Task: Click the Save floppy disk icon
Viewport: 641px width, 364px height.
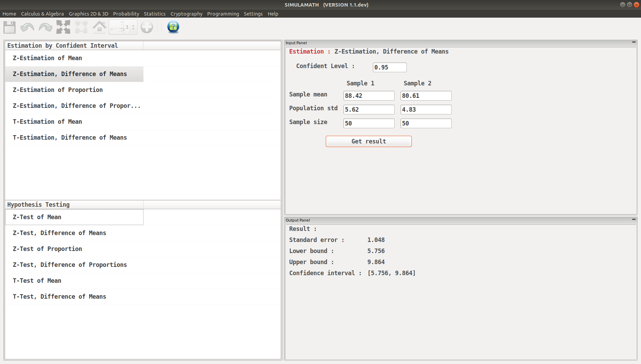Action: point(10,27)
